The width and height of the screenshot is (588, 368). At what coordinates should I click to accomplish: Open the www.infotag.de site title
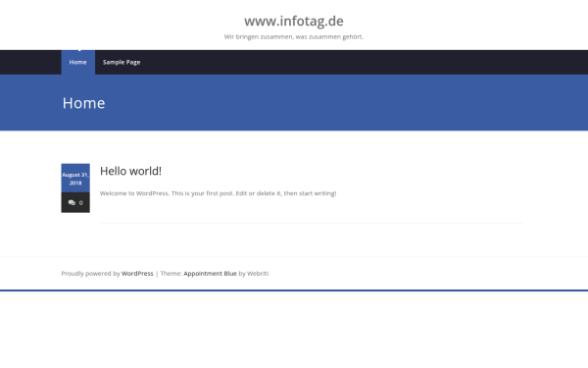(294, 21)
